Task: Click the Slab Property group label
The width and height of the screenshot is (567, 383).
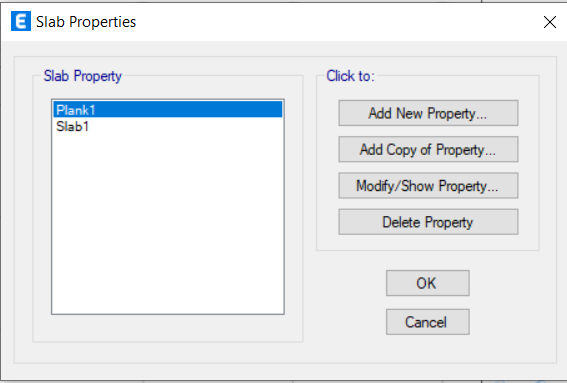Action: [x=82, y=76]
